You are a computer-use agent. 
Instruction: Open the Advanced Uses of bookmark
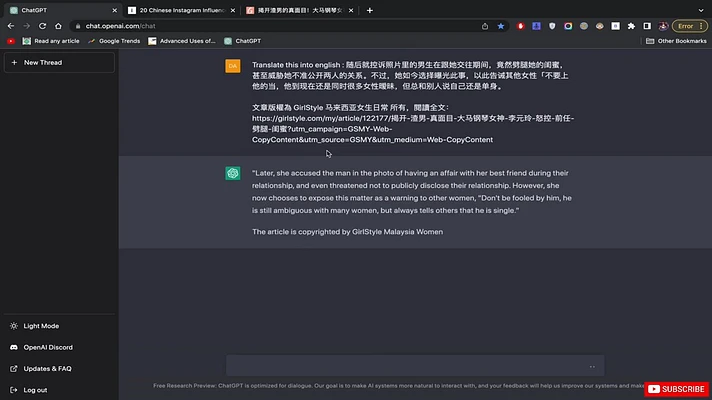coord(182,41)
